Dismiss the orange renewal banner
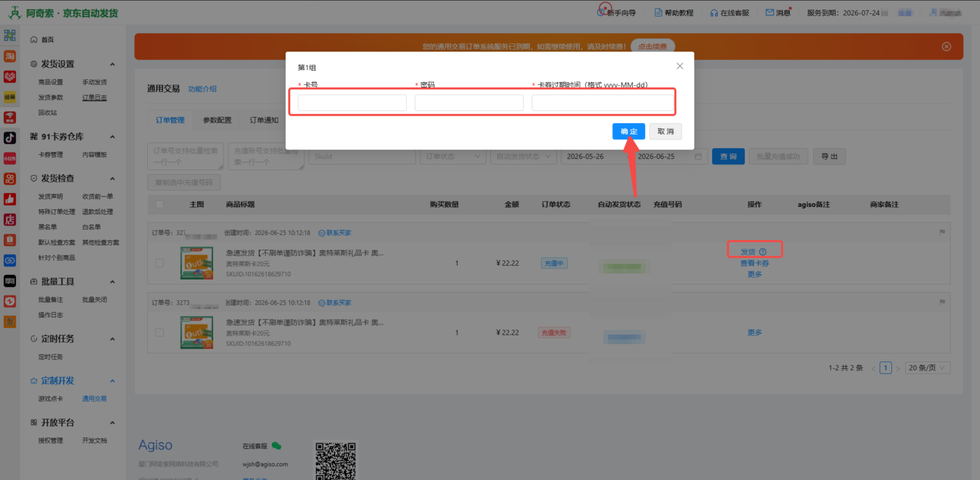The height and width of the screenshot is (480, 980). (x=946, y=46)
